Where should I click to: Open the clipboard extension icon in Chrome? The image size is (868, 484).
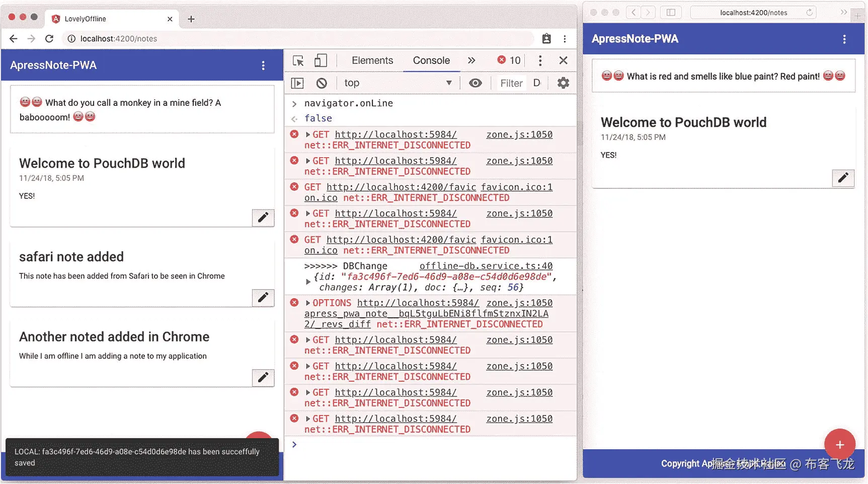click(546, 39)
